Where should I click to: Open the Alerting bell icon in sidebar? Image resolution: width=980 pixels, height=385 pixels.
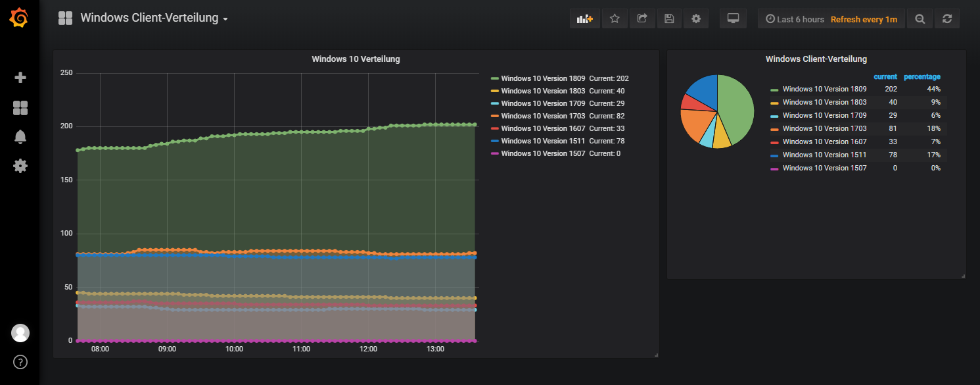click(x=20, y=136)
